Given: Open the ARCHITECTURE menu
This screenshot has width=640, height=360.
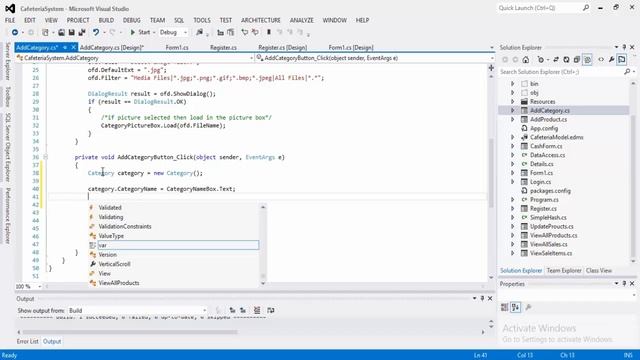Looking at the screenshot, I should 260,20.
